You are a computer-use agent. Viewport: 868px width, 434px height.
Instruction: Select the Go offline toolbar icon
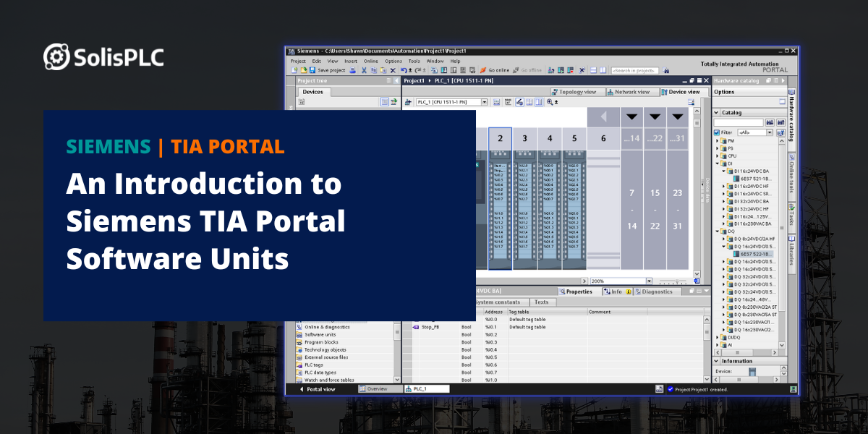click(x=514, y=70)
